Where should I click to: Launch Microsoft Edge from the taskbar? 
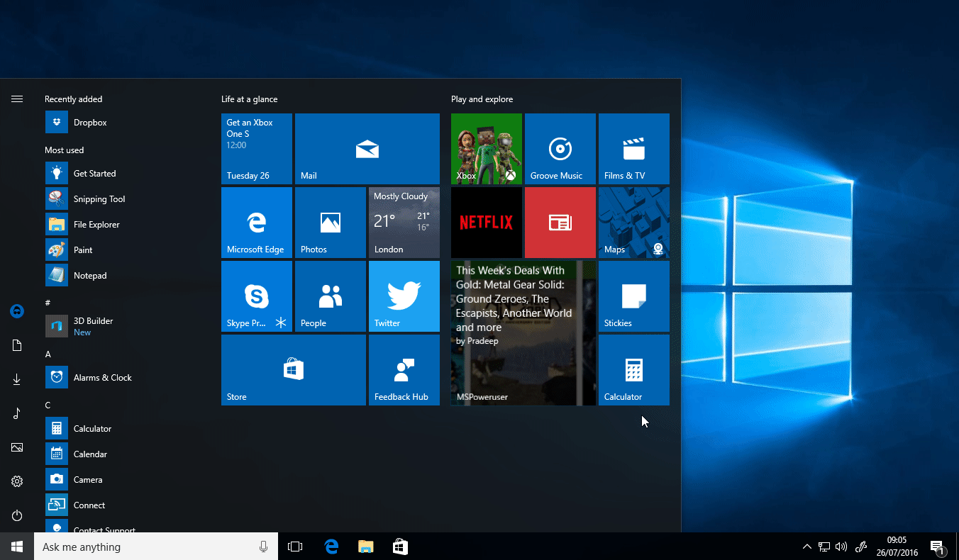331,547
